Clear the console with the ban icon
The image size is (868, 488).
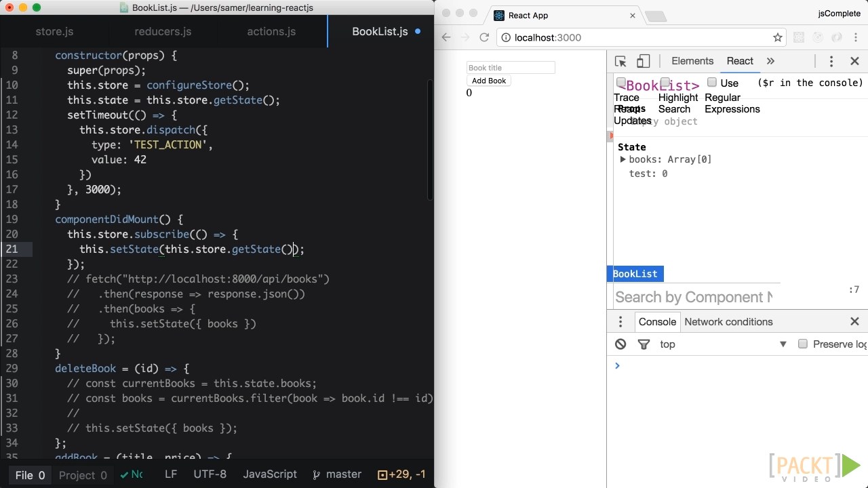click(620, 344)
